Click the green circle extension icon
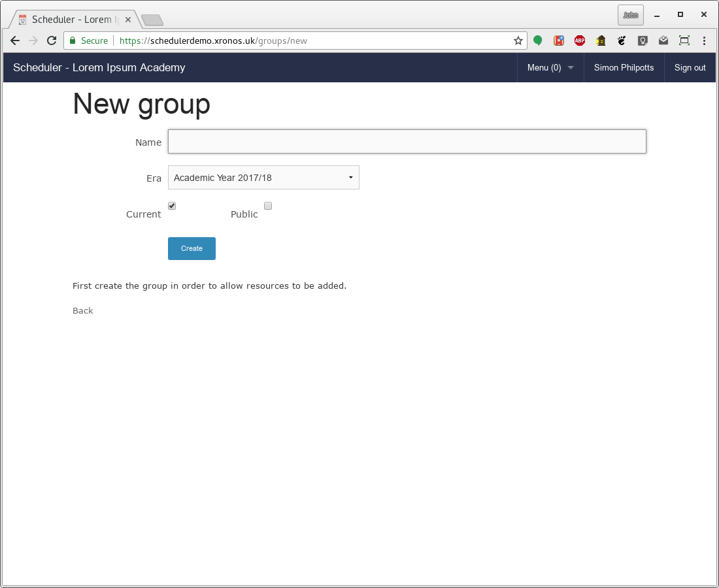The image size is (719, 588). [x=538, y=41]
